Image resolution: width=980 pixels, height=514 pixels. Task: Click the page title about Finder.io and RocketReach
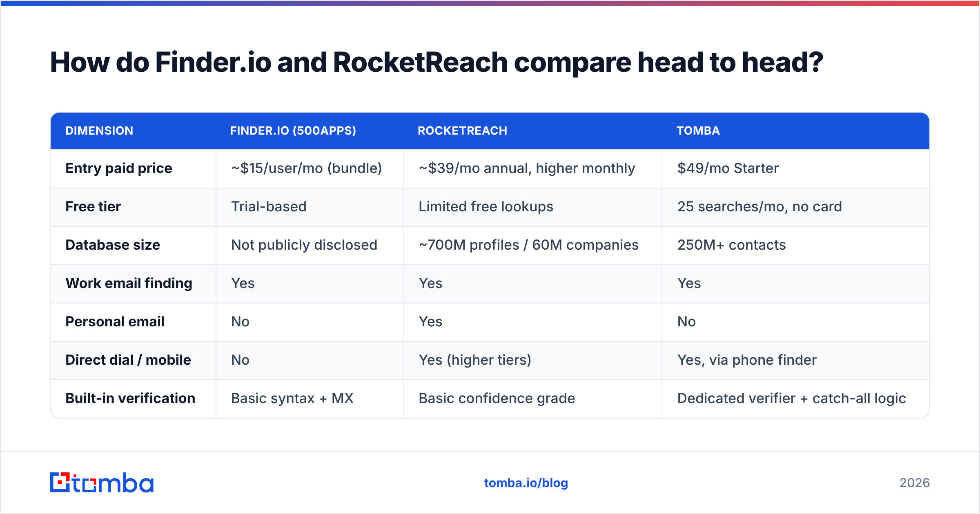click(x=437, y=62)
